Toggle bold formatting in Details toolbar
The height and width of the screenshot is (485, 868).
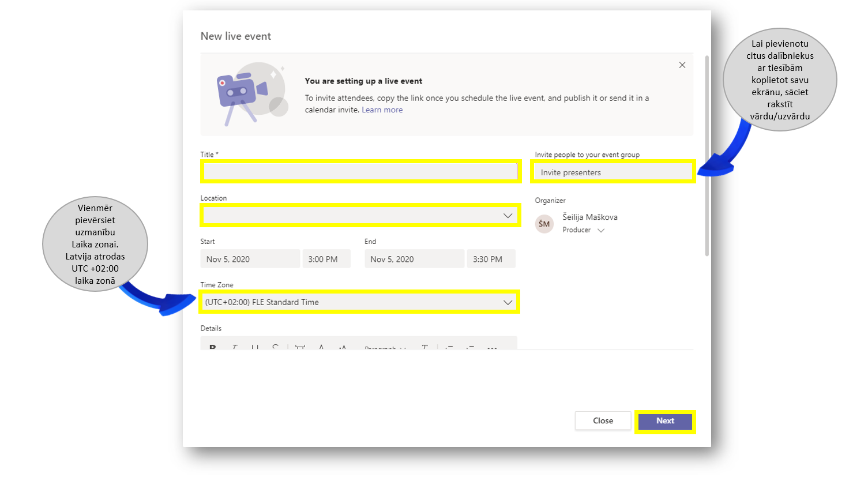tap(213, 347)
